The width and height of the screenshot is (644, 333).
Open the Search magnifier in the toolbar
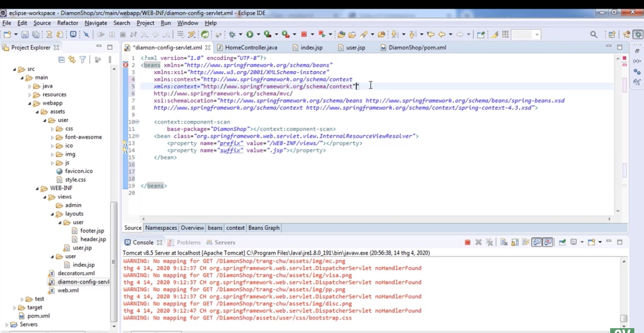[x=594, y=34]
